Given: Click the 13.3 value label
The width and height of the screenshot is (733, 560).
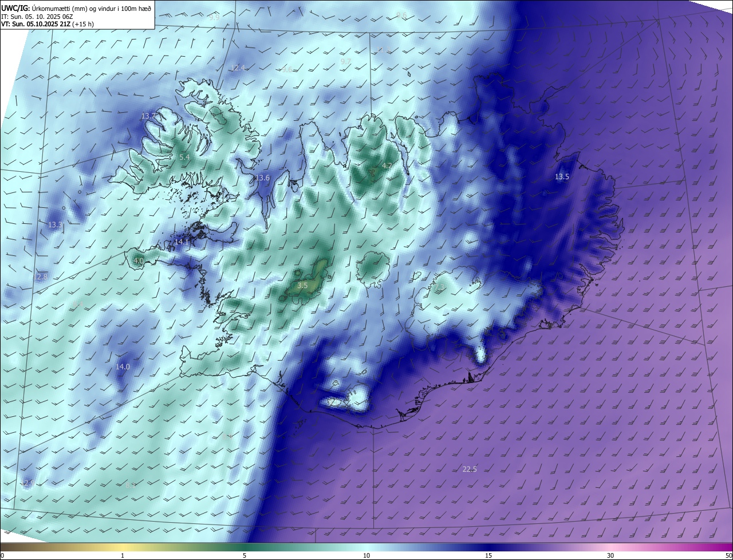Looking at the screenshot, I should click(x=56, y=225).
